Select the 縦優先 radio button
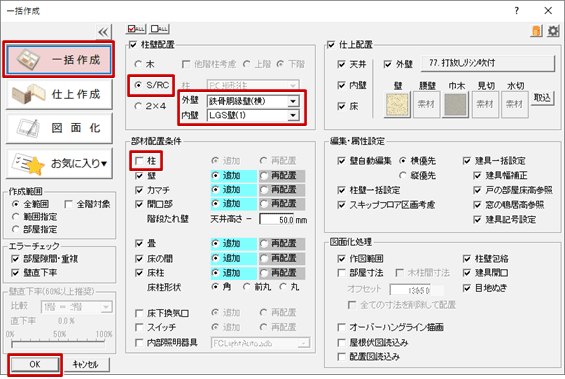This screenshot has height=379, width=565. tap(403, 175)
